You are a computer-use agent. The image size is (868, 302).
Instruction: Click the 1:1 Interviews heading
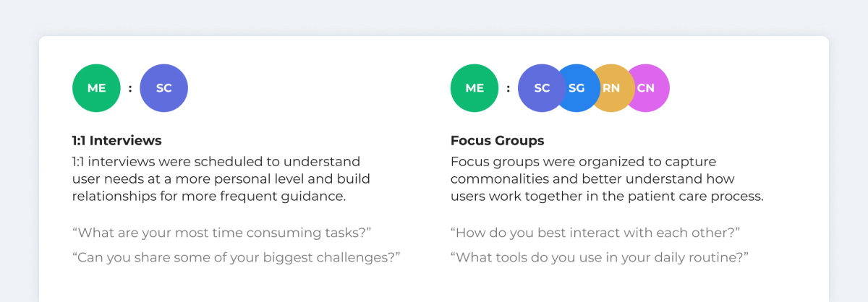pos(117,140)
